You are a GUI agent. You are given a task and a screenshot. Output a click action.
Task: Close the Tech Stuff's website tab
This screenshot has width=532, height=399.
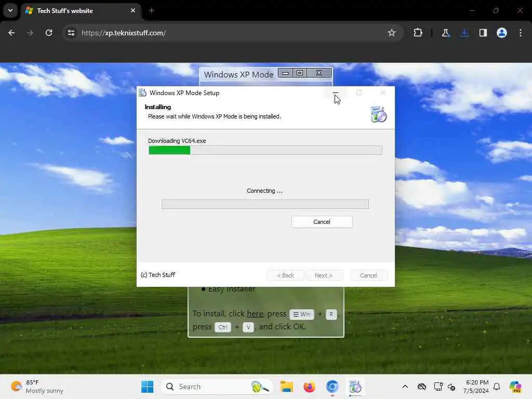click(x=132, y=10)
